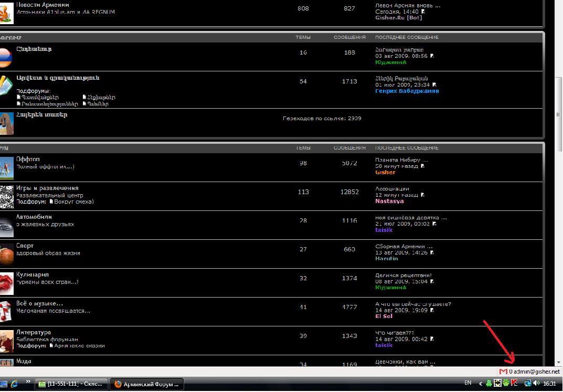Screen dimensions: 563x392
Task: Open the Литература forum link
Action: (34, 332)
